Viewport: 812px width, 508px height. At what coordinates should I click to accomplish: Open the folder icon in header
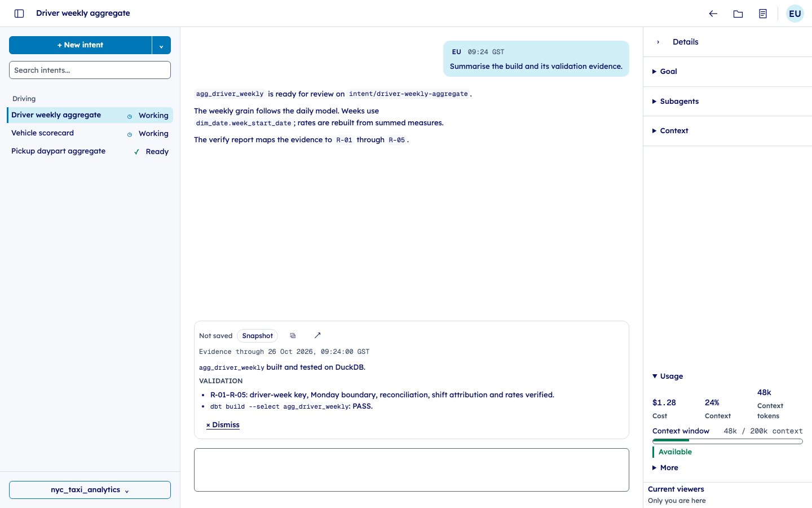738,14
